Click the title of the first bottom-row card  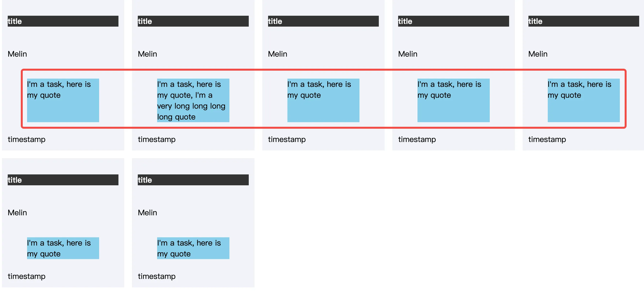pos(63,180)
